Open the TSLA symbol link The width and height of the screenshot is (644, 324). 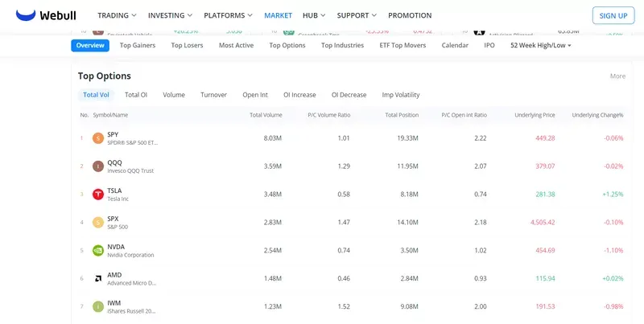(114, 191)
